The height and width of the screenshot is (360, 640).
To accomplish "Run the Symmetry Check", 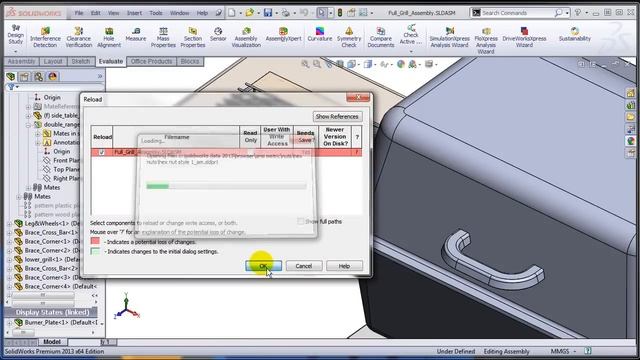I will point(349,37).
